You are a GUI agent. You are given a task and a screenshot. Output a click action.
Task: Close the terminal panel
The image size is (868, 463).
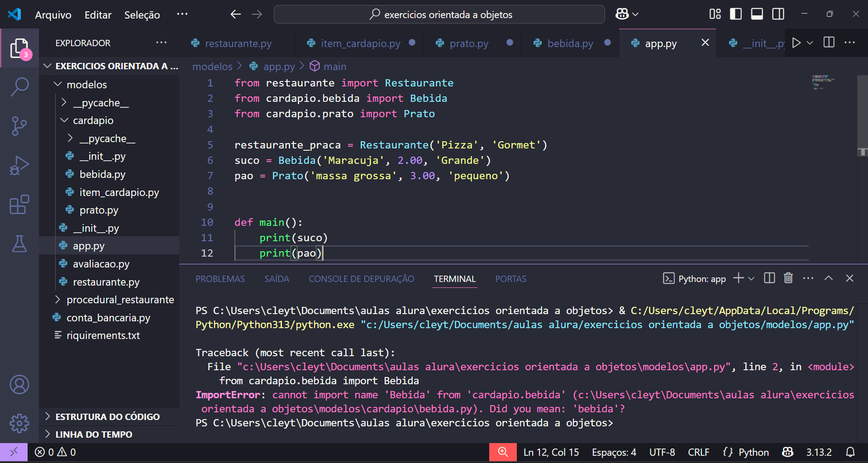click(849, 278)
